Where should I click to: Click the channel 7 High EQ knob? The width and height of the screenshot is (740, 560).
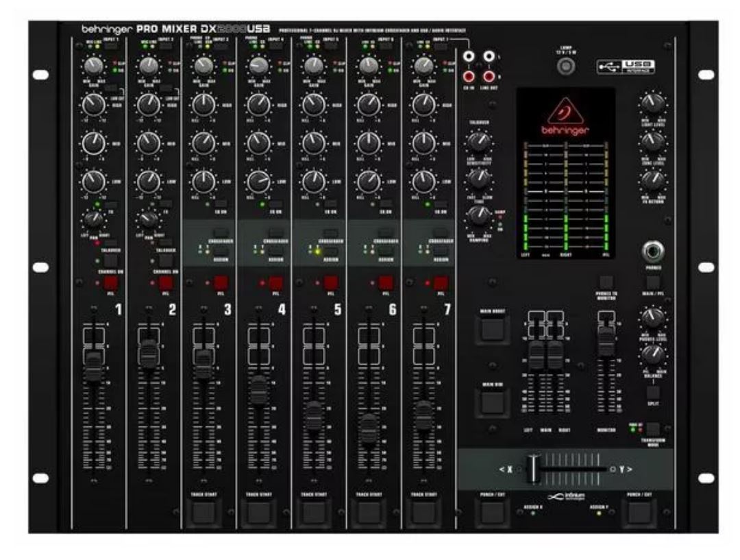point(423,104)
